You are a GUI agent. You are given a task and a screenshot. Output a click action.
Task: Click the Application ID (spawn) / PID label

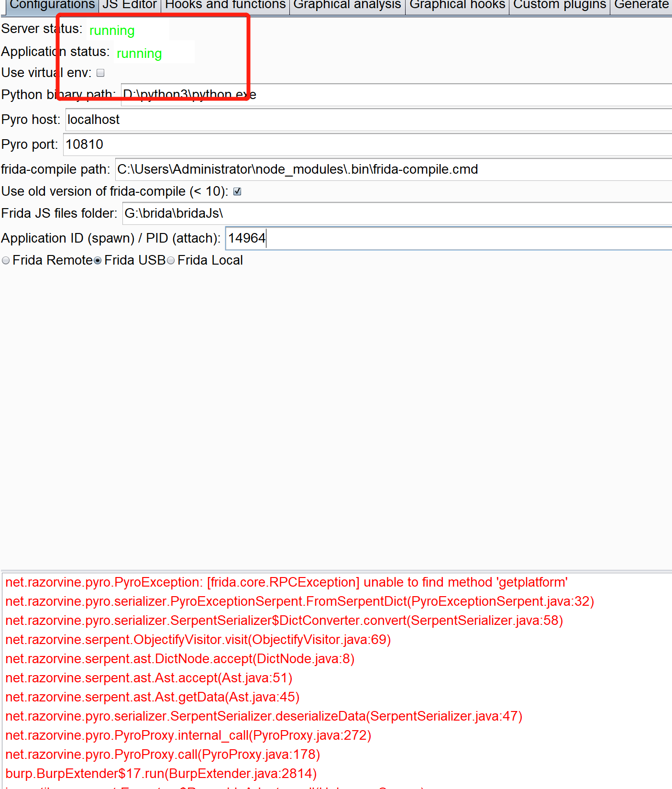[111, 238]
